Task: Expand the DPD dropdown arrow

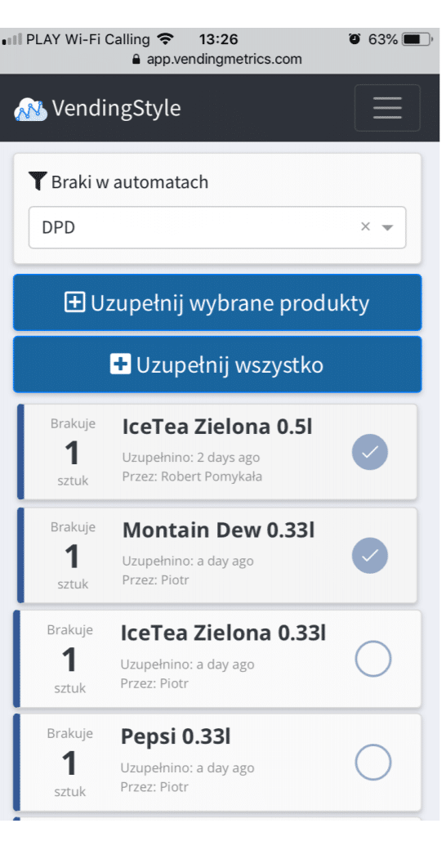Action: click(388, 227)
